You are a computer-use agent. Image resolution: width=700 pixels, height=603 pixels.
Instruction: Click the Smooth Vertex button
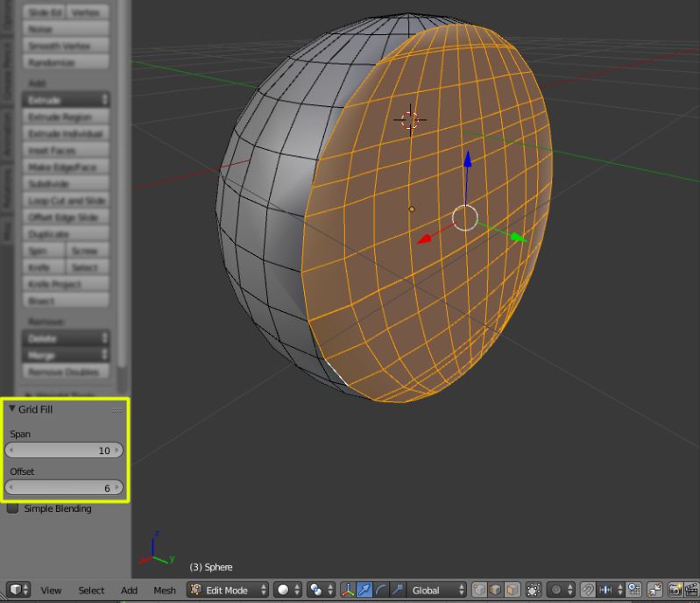tap(66, 46)
